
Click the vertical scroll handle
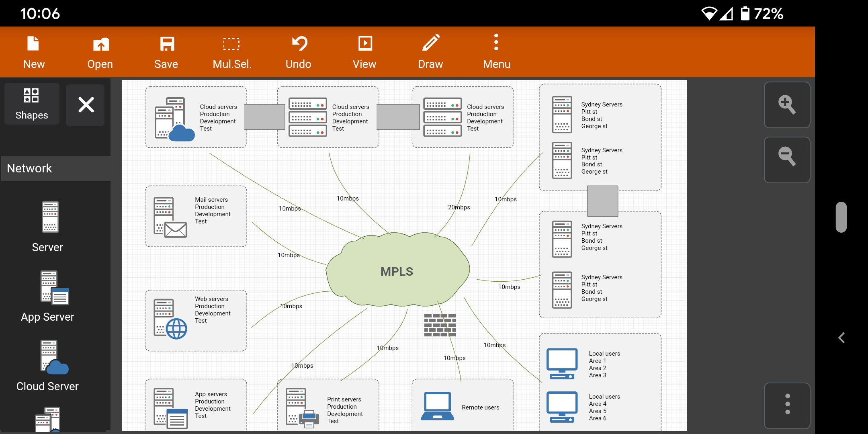click(x=841, y=217)
